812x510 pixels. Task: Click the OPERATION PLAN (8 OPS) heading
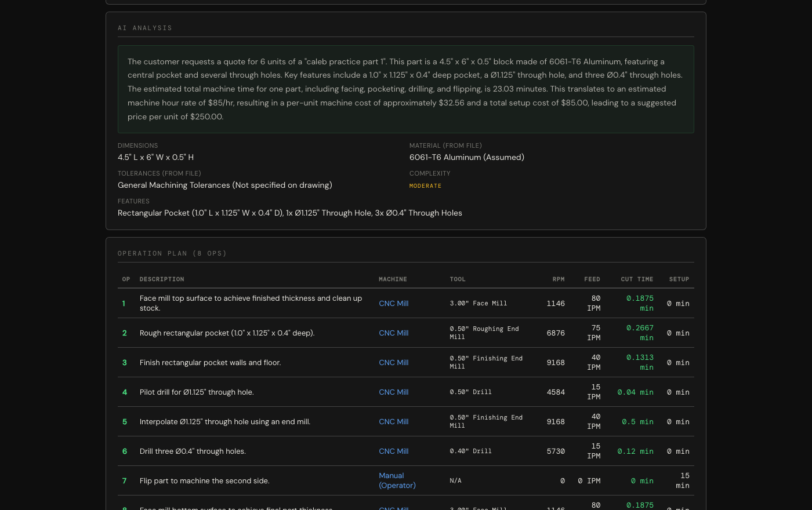[172, 253]
